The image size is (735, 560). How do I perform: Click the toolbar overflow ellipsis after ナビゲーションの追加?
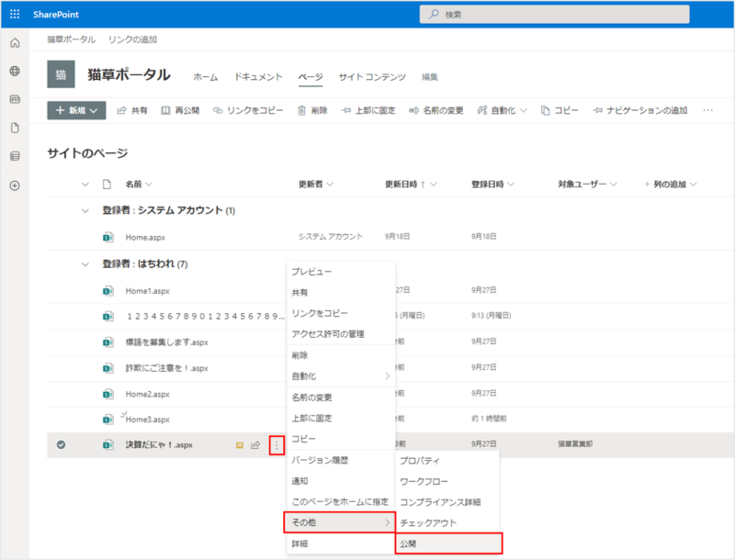[707, 110]
